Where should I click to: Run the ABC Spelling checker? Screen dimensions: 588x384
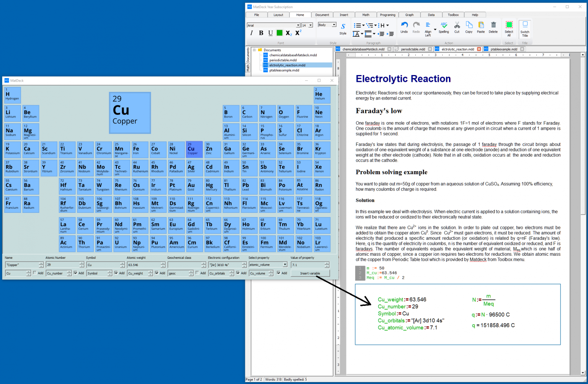[444, 26]
